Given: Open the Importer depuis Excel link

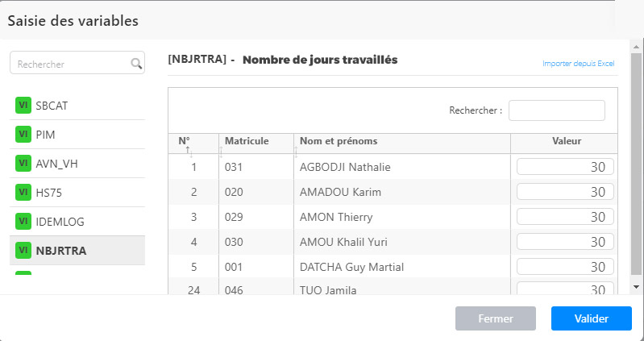Looking at the screenshot, I should [x=578, y=64].
